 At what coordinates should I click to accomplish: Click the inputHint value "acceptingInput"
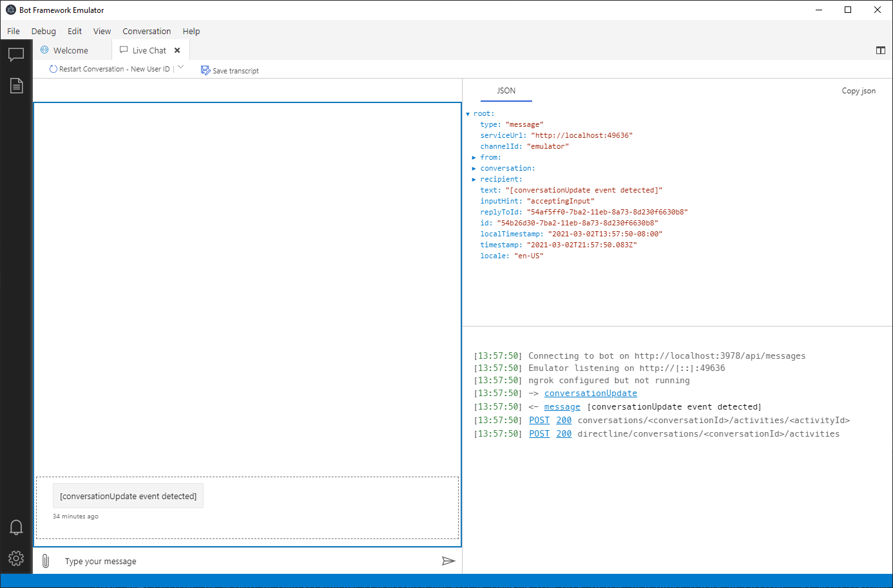561,202
